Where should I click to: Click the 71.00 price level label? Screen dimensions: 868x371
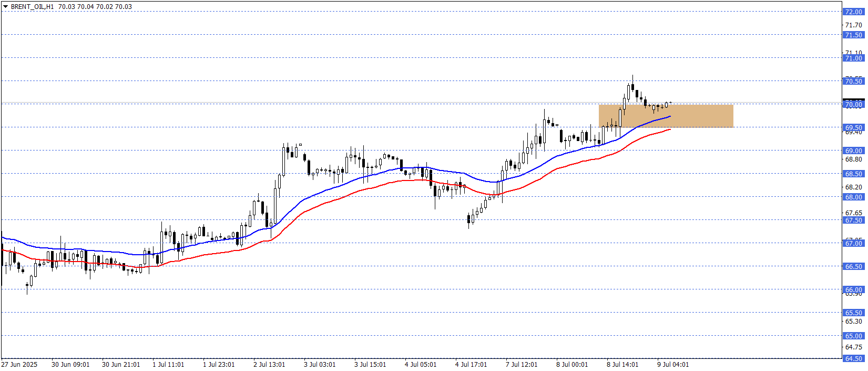[x=853, y=58]
